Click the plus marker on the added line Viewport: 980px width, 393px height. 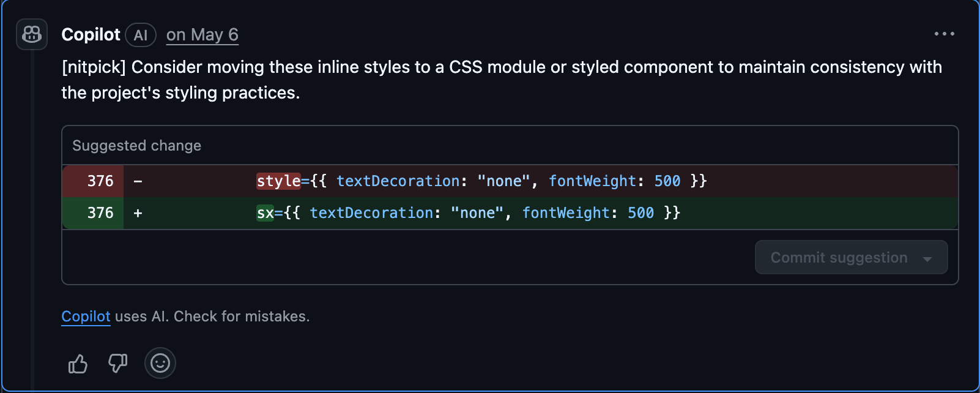tap(138, 213)
